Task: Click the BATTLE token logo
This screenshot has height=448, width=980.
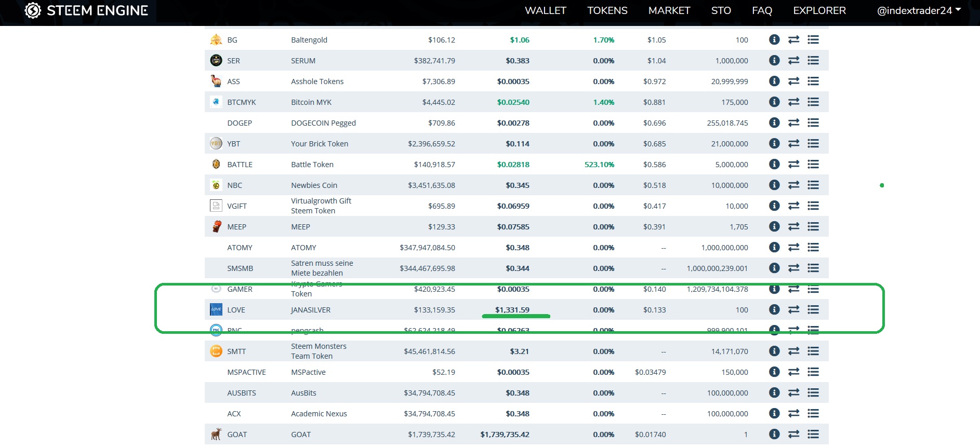Action: click(216, 164)
